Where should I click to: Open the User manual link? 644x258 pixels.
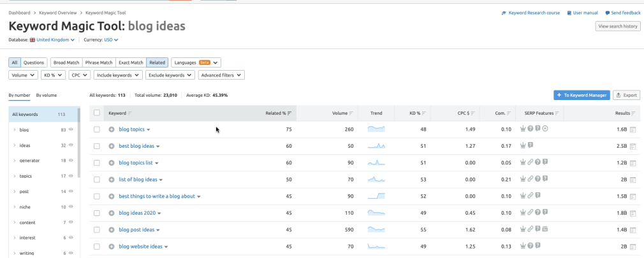pyautogui.click(x=582, y=13)
